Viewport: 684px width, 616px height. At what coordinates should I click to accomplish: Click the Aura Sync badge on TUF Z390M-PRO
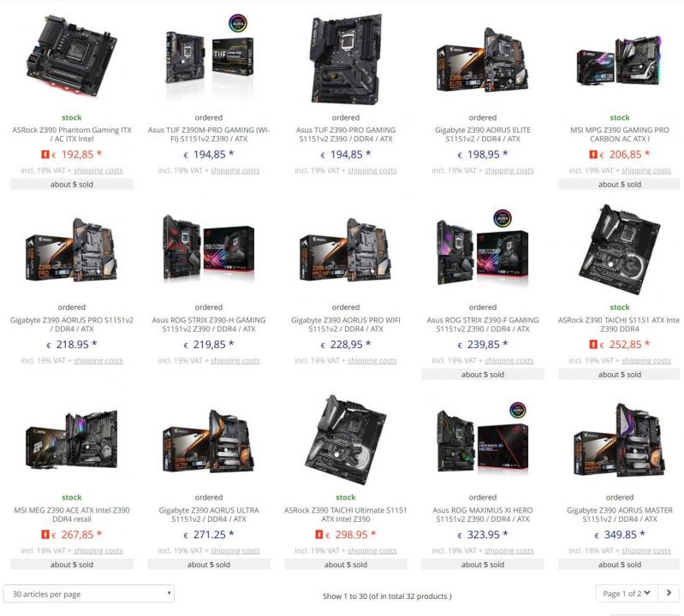click(238, 24)
